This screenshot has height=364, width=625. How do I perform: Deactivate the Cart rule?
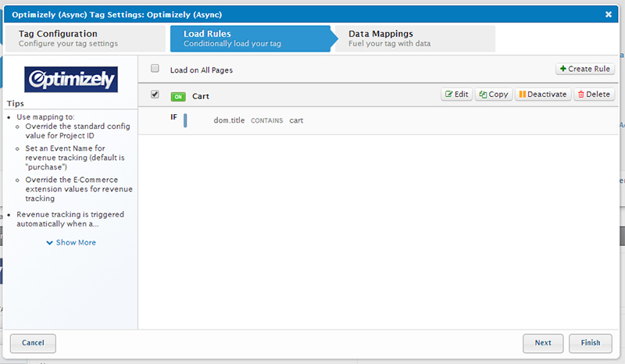542,95
